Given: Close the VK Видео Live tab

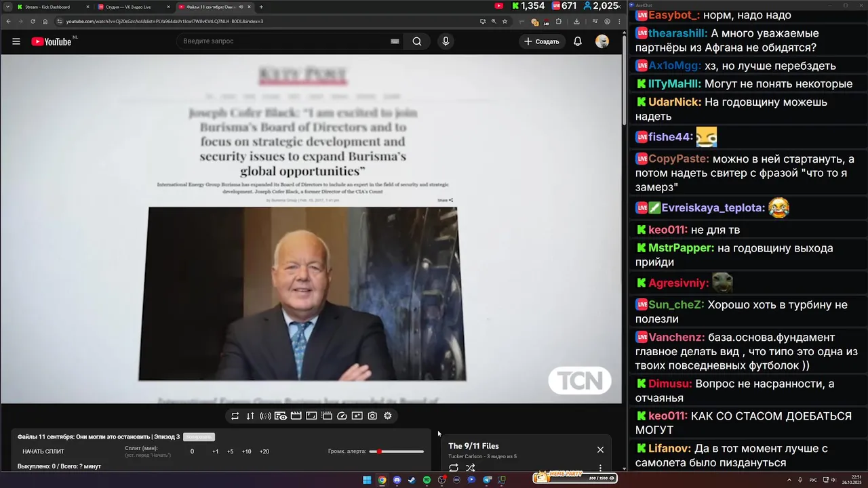Looking at the screenshot, I should [168, 7].
